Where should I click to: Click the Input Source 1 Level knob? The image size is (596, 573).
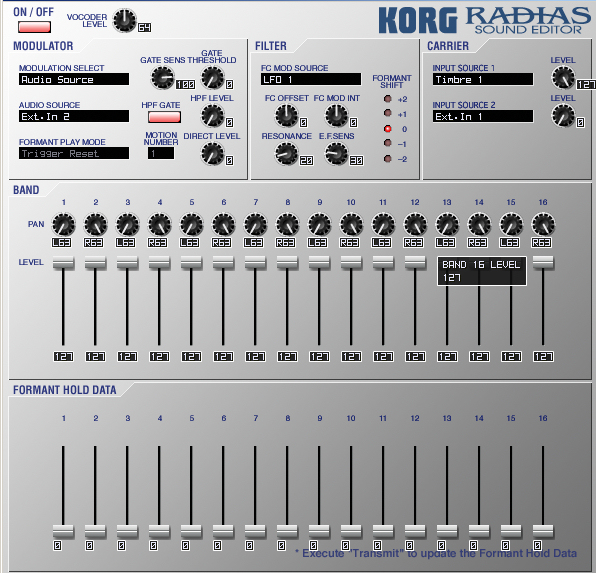tap(563, 78)
